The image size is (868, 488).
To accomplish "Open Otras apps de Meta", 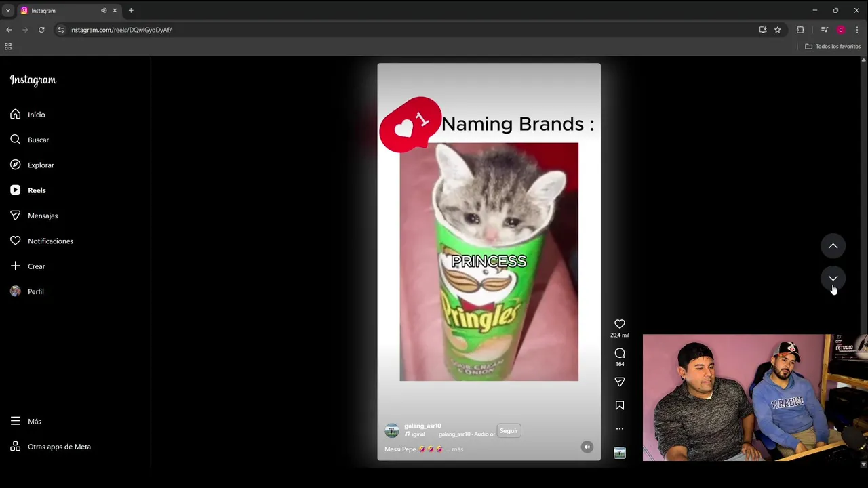I will click(50, 447).
